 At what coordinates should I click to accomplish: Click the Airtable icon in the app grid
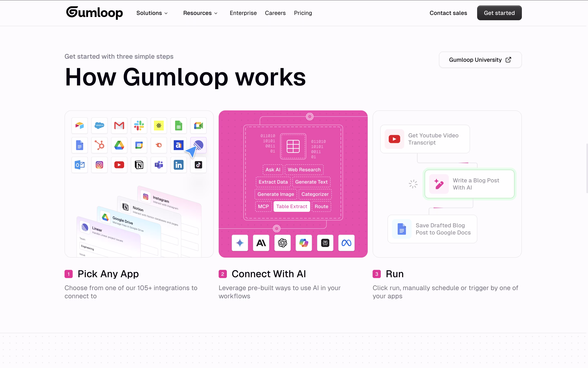(79, 126)
